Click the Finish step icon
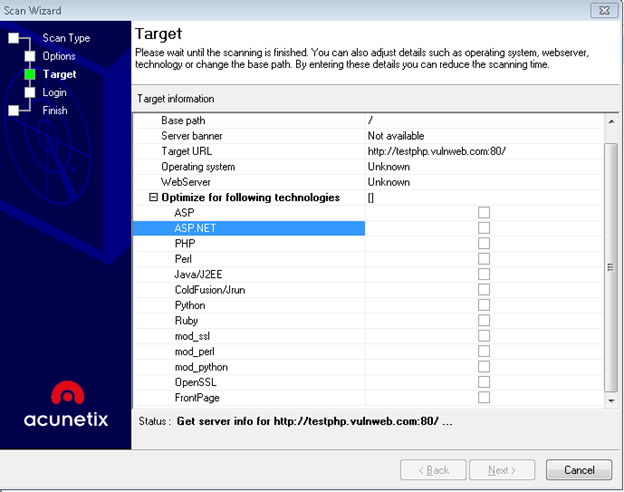Viewport: 624px width, 492px height. (x=14, y=110)
